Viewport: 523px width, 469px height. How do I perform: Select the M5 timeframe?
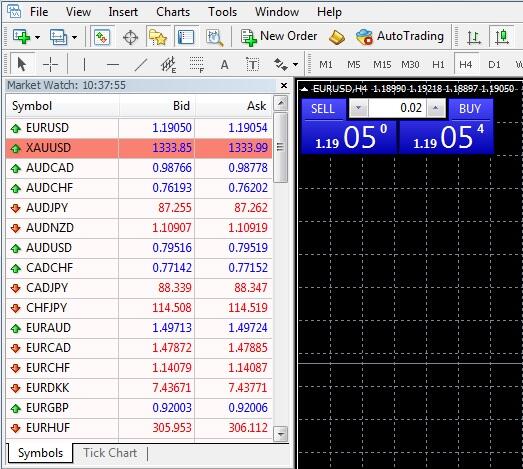[x=354, y=64]
